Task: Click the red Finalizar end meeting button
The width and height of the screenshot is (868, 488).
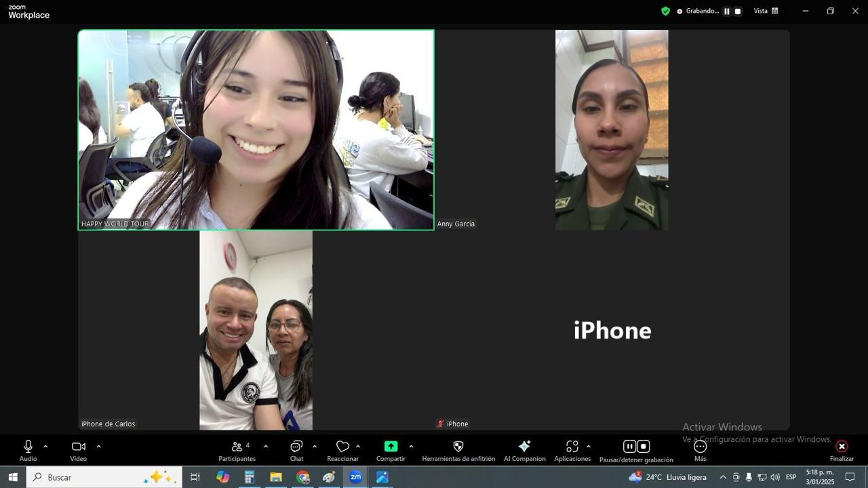Action: click(842, 450)
